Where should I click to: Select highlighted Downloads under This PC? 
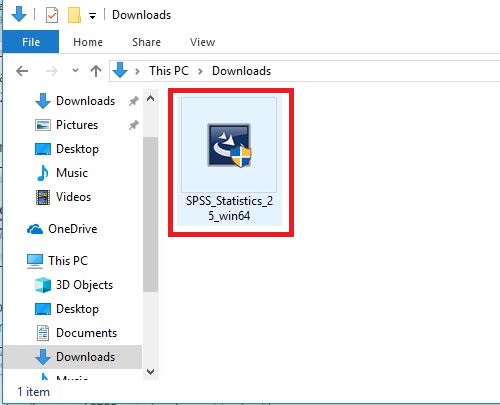(73, 357)
